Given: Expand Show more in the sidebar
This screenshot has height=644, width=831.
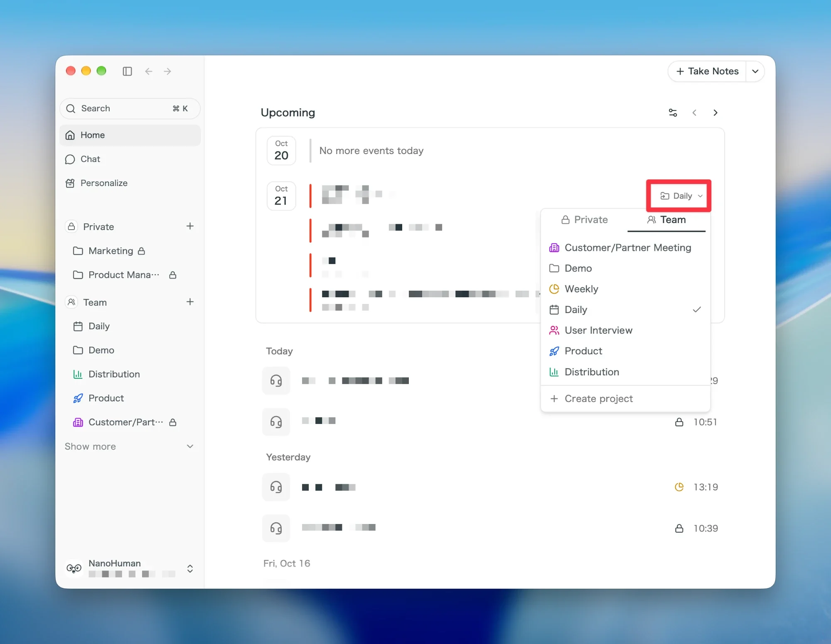Looking at the screenshot, I should point(130,446).
